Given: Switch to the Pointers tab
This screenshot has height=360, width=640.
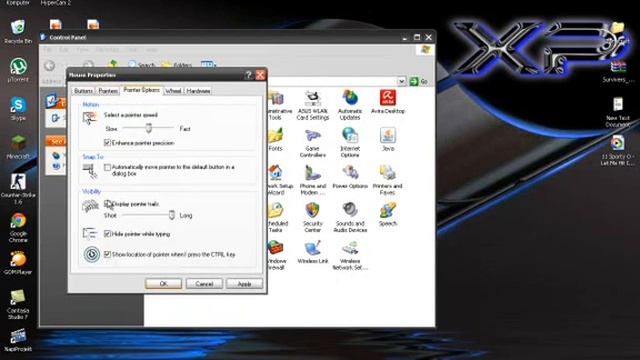Looking at the screenshot, I should 108,91.
